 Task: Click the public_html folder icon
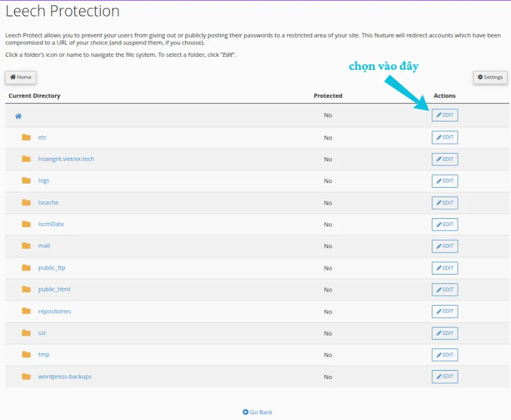tap(26, 289)
